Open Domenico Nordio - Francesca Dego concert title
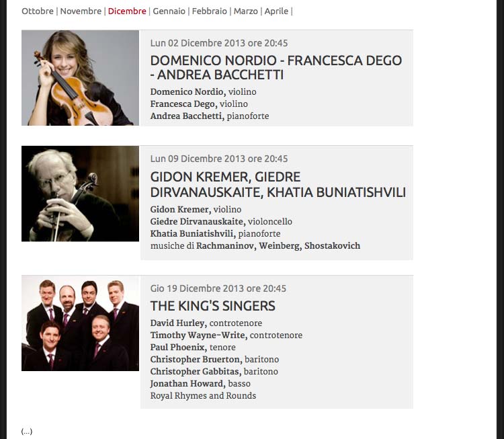 (x=276, y=67)
